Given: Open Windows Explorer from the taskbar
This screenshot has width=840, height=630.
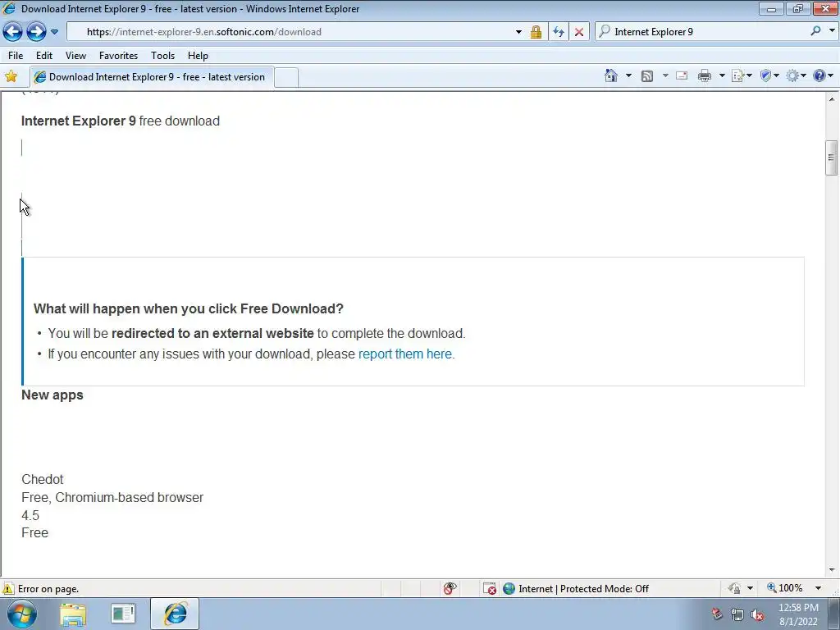Looking at the screenshot, I should click(x=73, y=614).
